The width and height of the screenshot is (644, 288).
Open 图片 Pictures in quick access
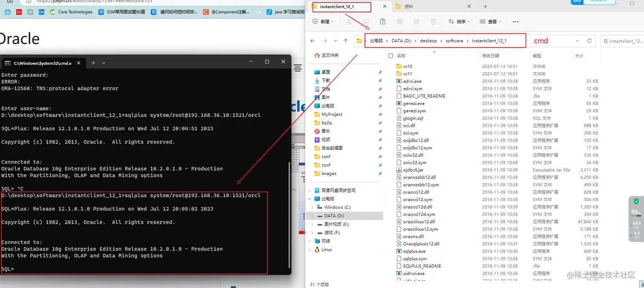pyautogui.click(x=325, y=97)
